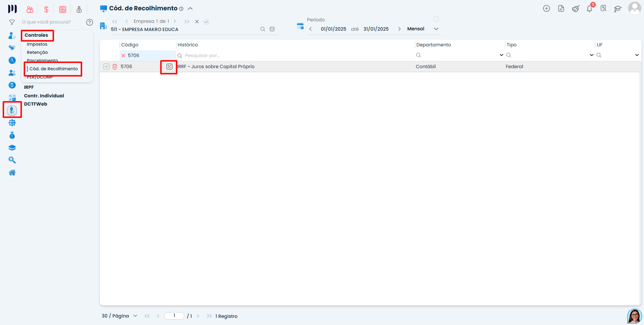Image resolution: width=644 pixels, height=325 pixels.
Task: Go to next period with right arrow
Action: coord(399,29)
